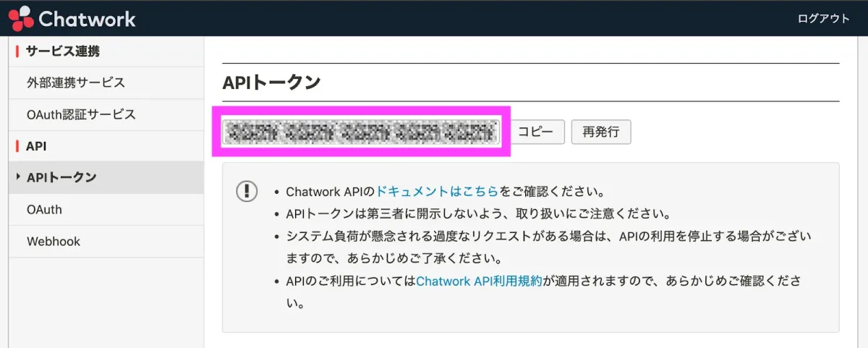Click the red marker beside API heading
868x348 pixels.
click(17, 146)
